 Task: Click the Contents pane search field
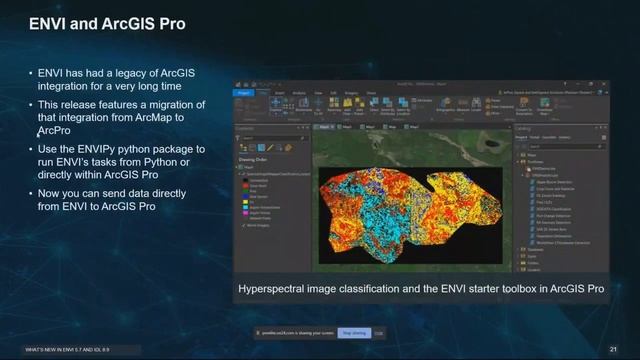[273, 138]
